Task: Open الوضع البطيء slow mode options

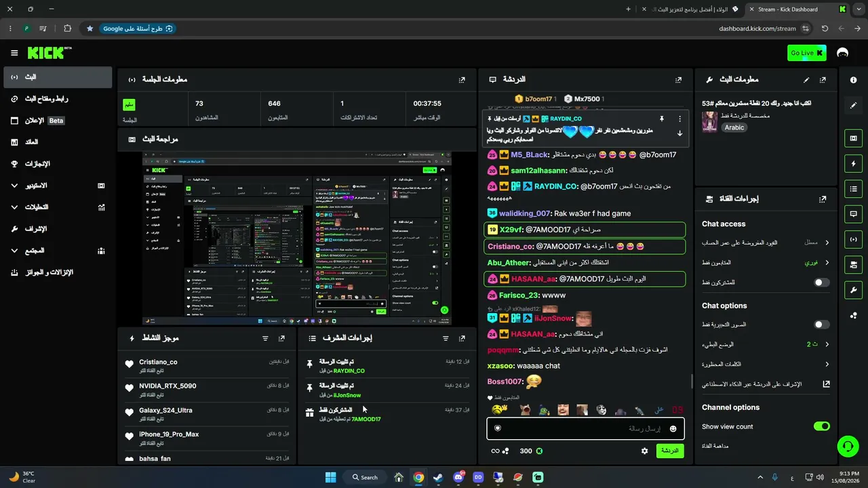Action: (x=766, y=344)
